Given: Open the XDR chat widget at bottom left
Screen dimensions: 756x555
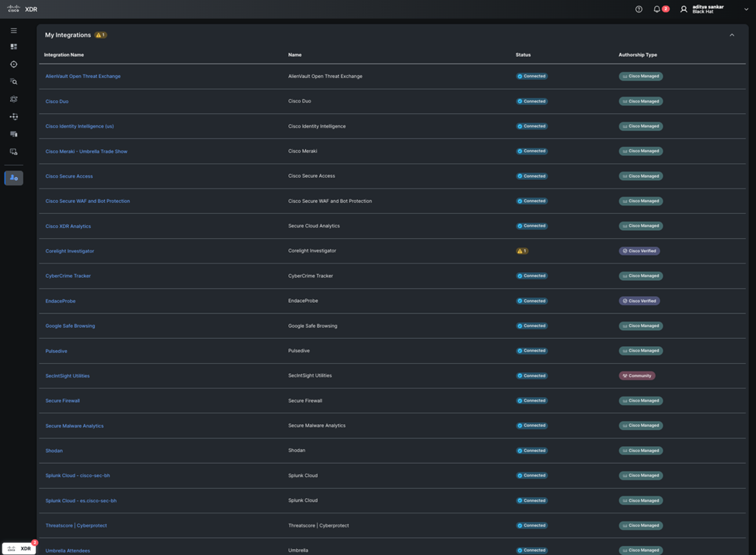Looking at the screenshot, I should tap(19, 547).
